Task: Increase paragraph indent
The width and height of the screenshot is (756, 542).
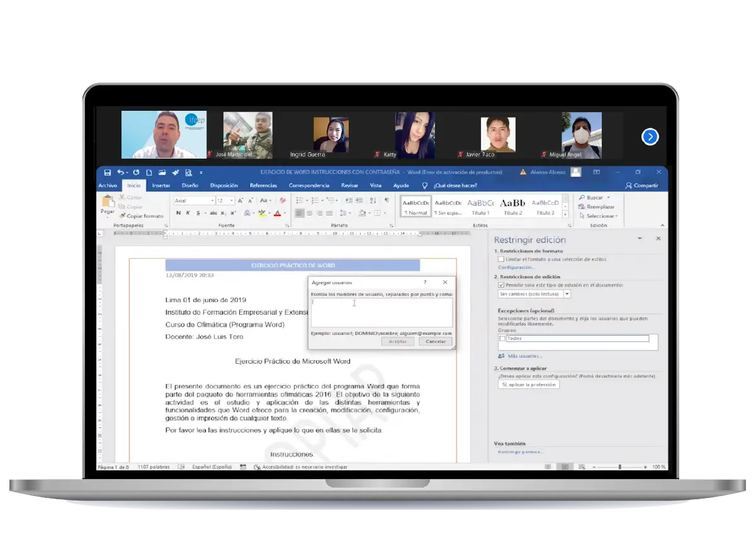Action: [359, 201]
